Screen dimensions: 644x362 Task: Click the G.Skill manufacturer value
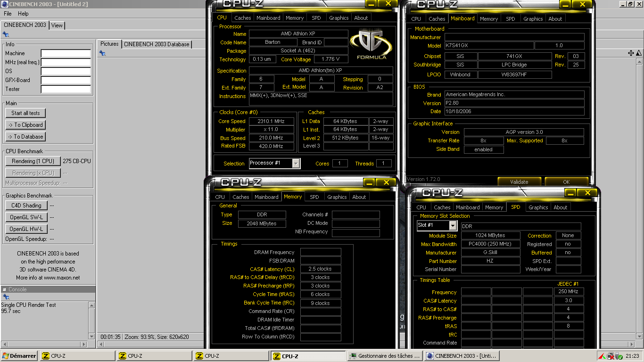pyautogui.click(x=490, y=253)
